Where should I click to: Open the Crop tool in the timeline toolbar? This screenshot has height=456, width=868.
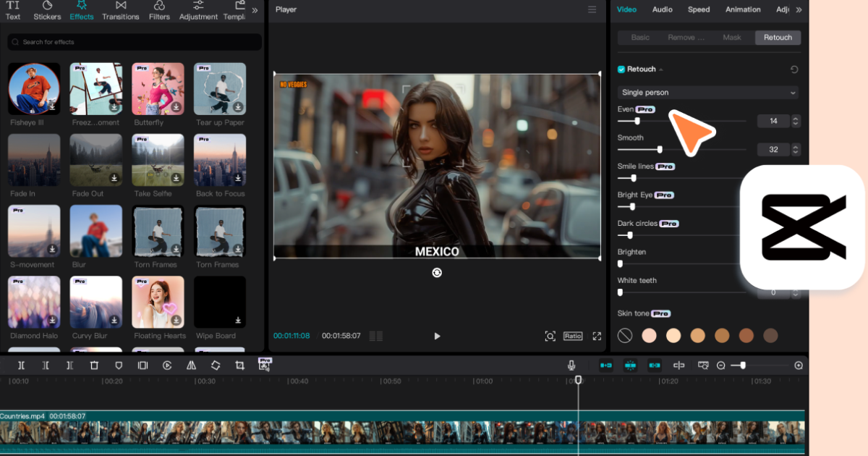coord(239,366)
